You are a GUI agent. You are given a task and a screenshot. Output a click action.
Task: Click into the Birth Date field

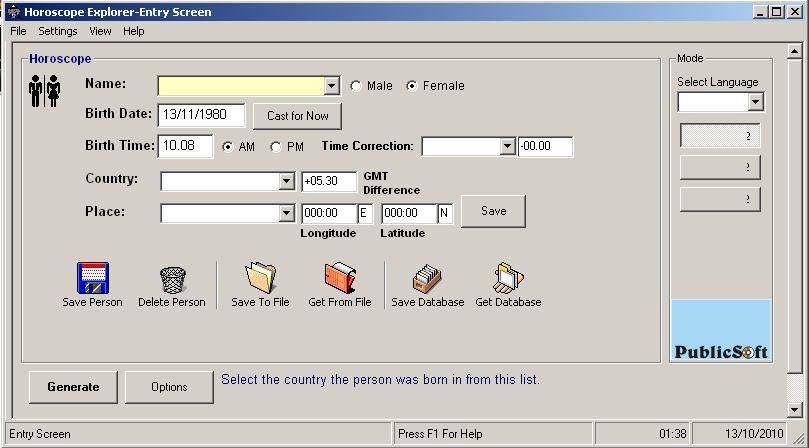pos(201,115)
